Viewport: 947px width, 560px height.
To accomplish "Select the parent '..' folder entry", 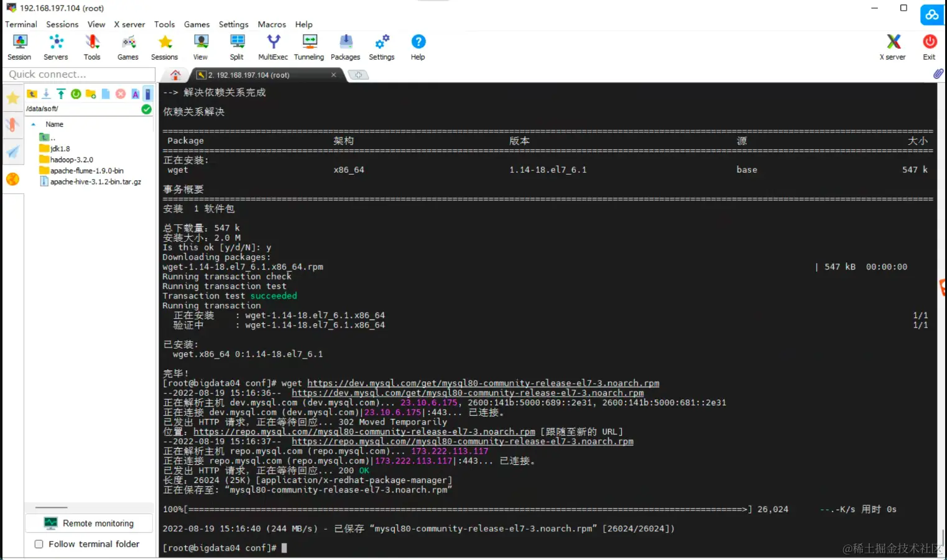I will pyautogui.click(x=48, y=137).
